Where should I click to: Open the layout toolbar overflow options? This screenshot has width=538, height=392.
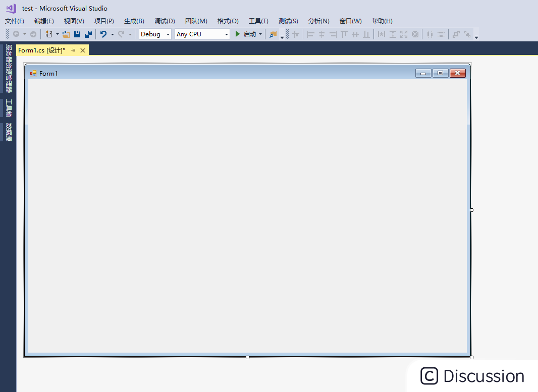click(x=476, y=37)
